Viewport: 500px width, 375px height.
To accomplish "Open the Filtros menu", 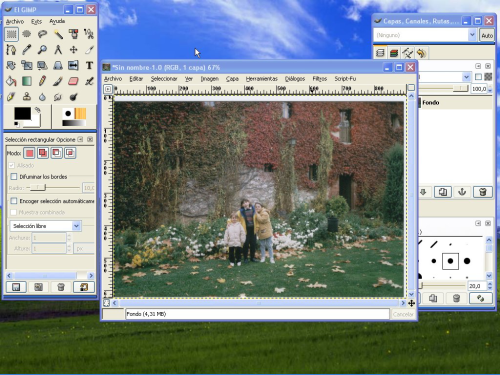I will pos(319,79).
